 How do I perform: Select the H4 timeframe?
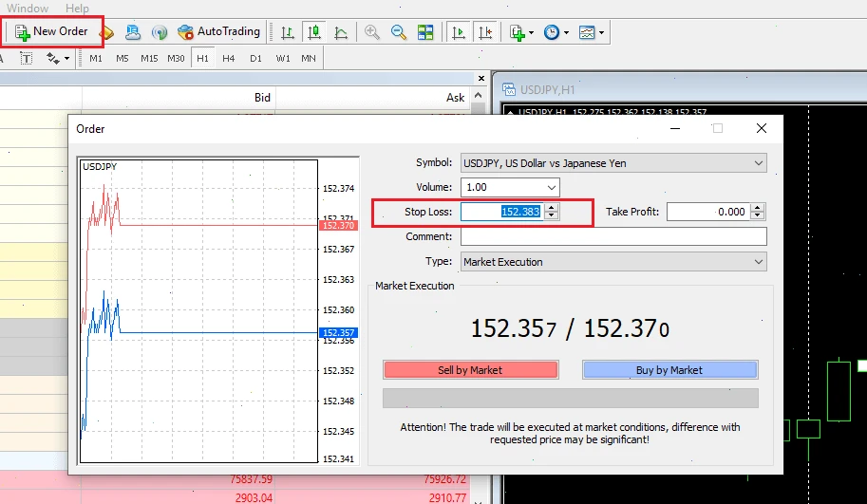[228, 58]
